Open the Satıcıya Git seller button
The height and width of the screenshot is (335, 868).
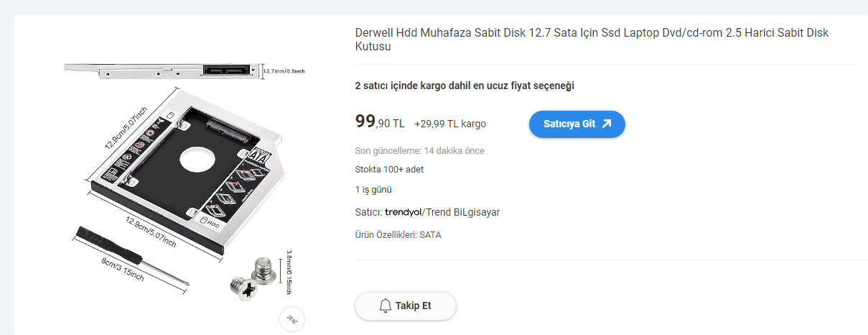tap(577, 124)
